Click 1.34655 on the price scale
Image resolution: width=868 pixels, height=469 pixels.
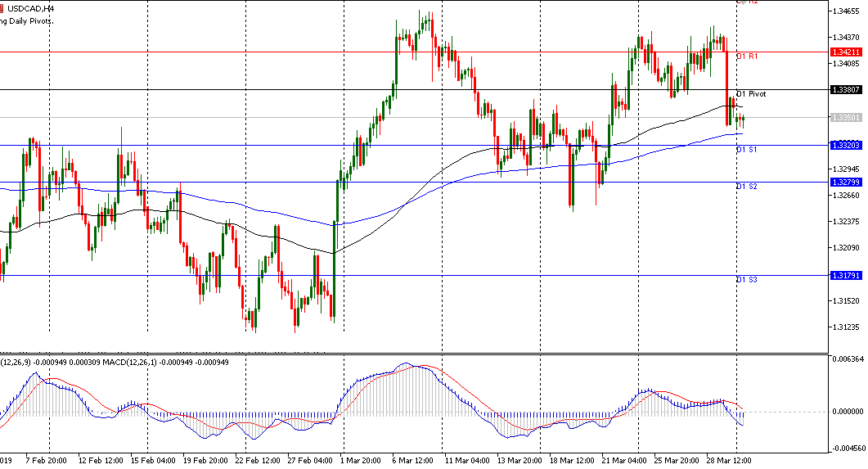846,11
